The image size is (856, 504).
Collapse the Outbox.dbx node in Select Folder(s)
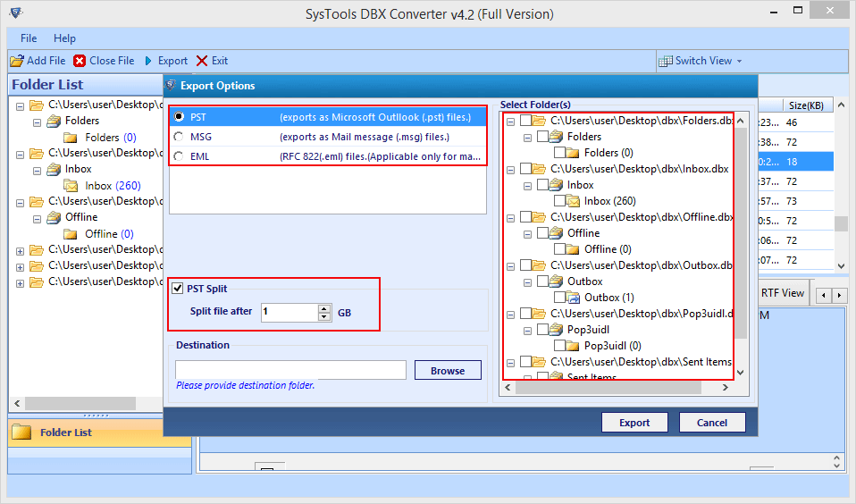tap(510, 266)
